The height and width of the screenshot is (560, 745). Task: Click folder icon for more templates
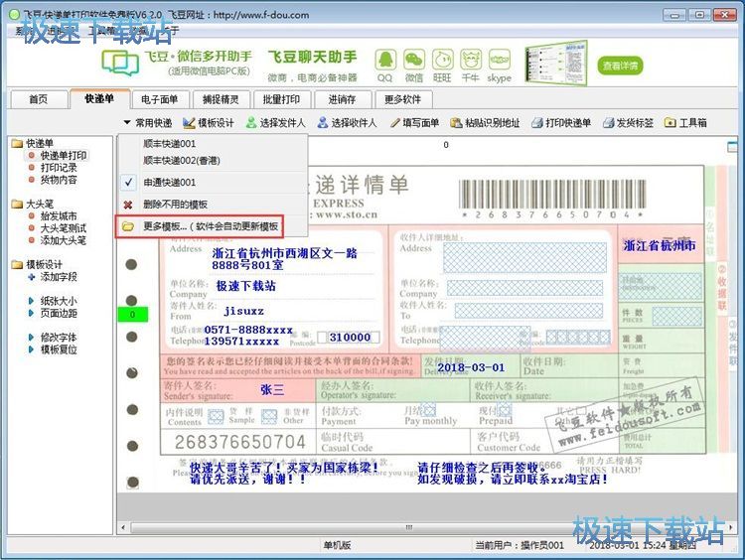pos(127,226)
